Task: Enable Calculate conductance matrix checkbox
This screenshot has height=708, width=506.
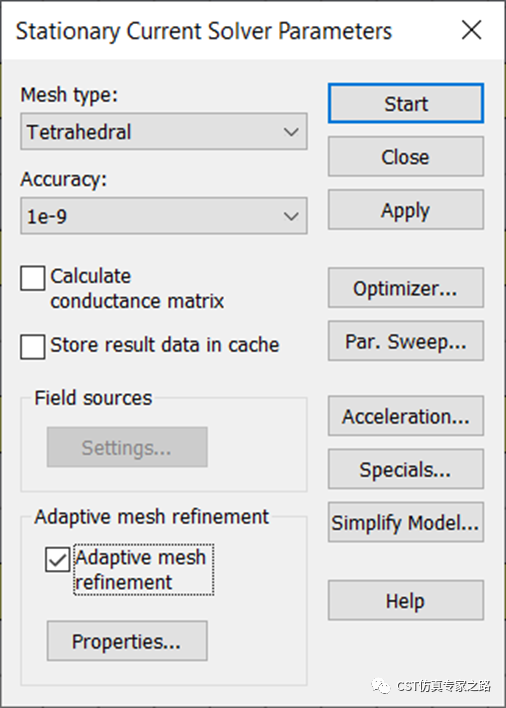Action: tap(32, 278)
